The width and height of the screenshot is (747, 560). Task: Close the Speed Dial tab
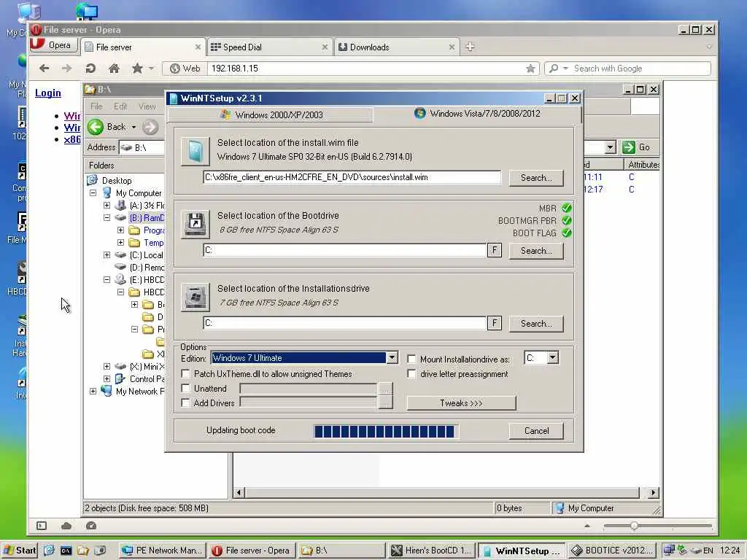(x=325, y=47)
